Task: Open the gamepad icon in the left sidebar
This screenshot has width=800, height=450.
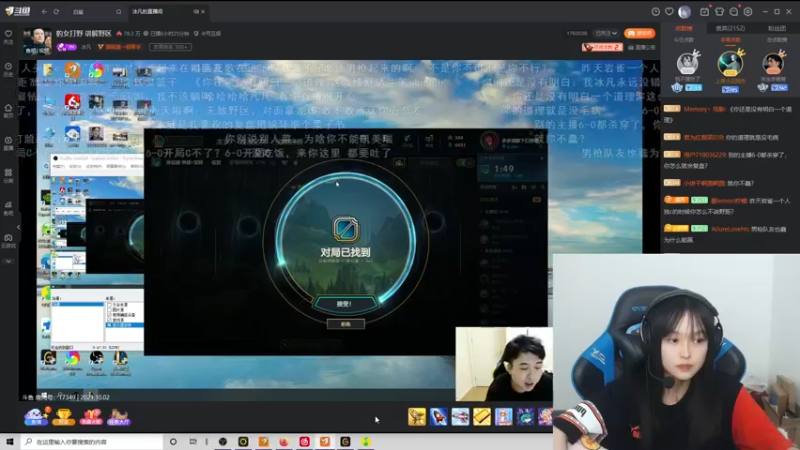Action: (x=9, y=240)
